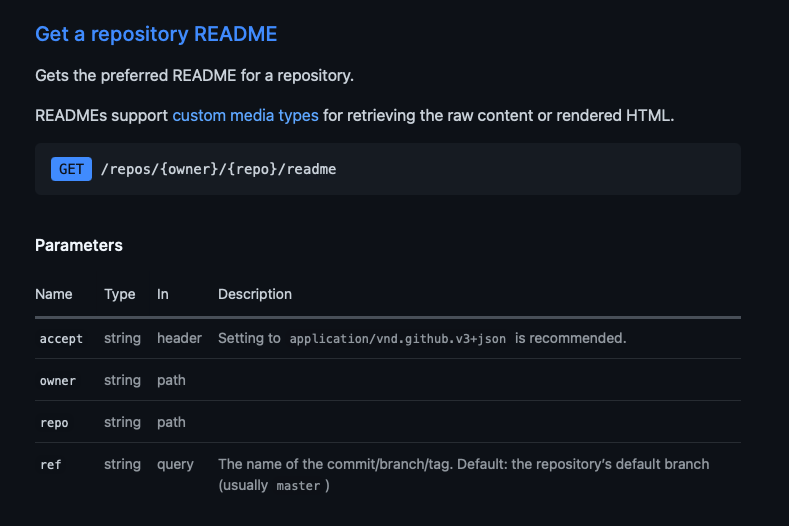Select the /repos/{owner}/{repo}/readme endpoint path
This screenshot has width=789, height=526.
point(218,169)
